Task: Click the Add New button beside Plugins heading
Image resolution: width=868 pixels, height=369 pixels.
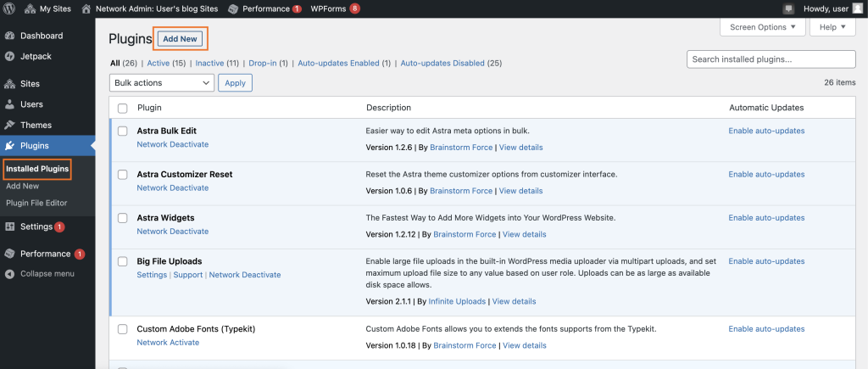Action: pos(180,39)
